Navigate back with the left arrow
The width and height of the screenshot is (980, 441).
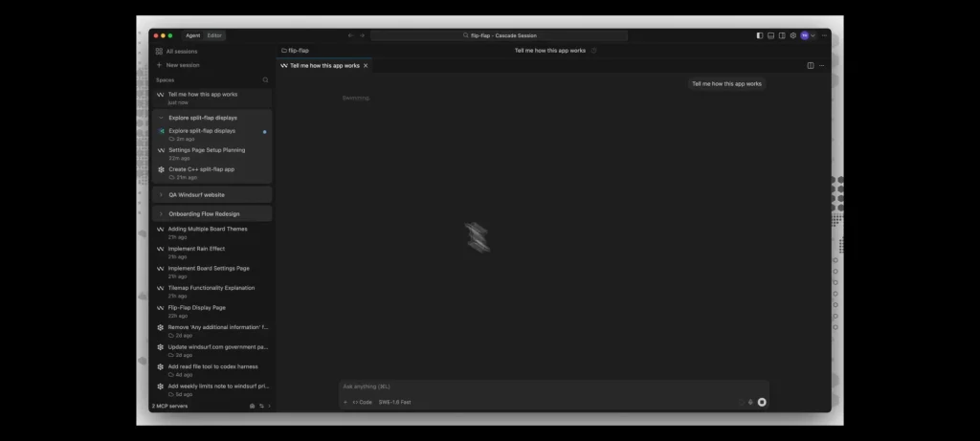click(x=350, y=35)
